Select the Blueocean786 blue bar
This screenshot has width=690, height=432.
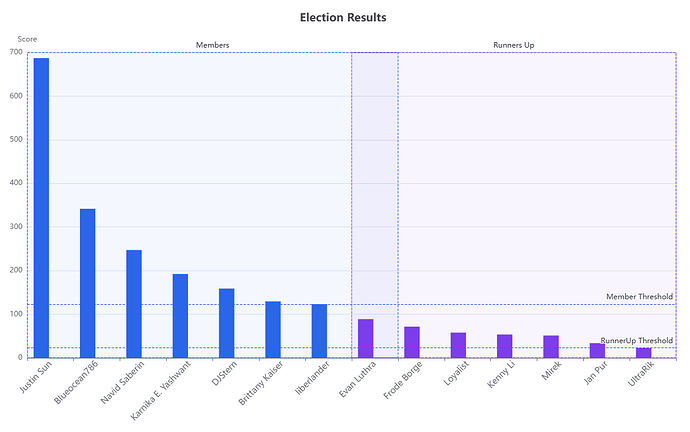[88, 283]
